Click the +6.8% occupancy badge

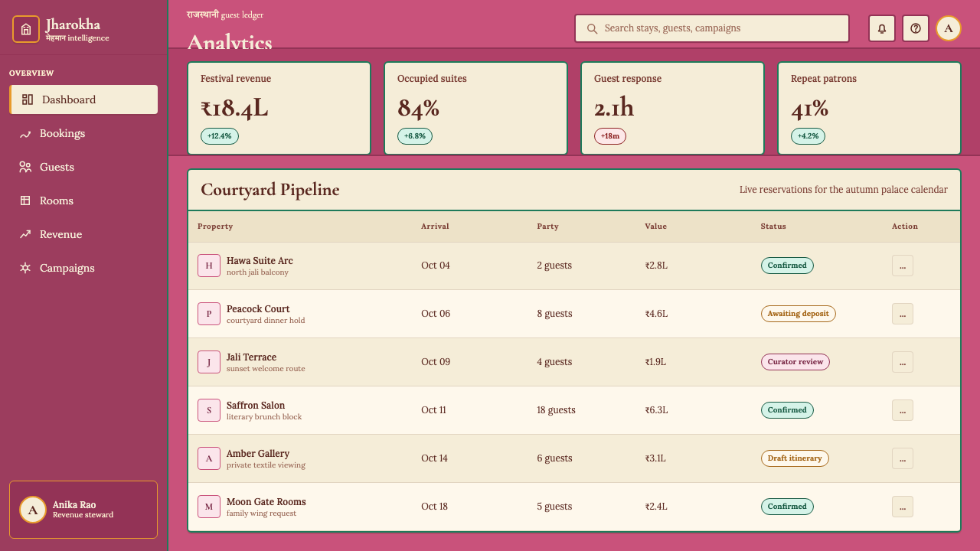coord(415,136)
